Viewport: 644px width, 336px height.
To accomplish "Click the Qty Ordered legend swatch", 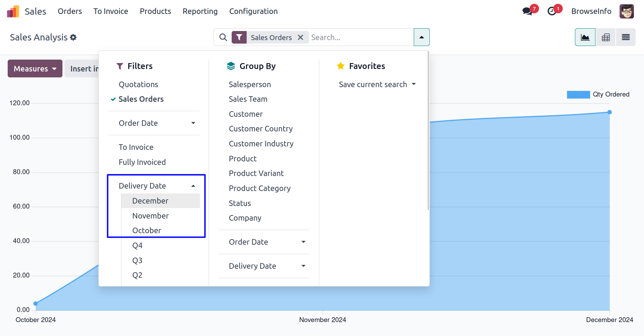I will coord(578,94).
